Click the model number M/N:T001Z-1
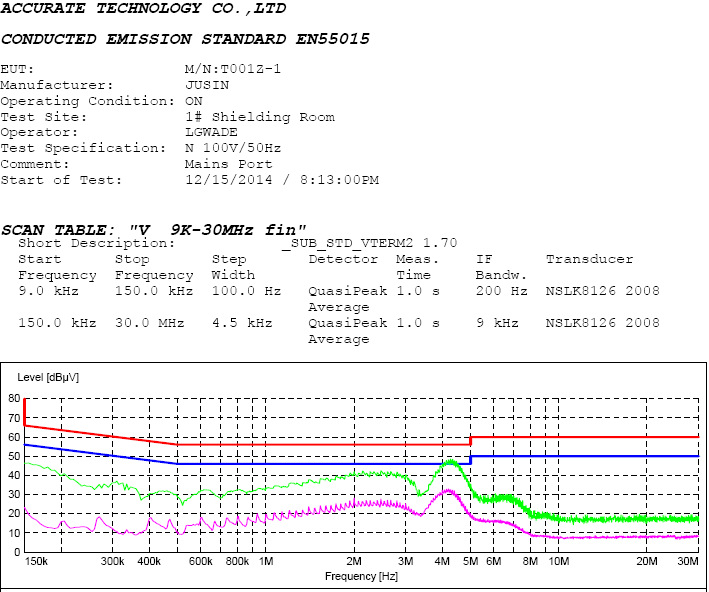Viewport: 709px width, 592px height. 233,70
